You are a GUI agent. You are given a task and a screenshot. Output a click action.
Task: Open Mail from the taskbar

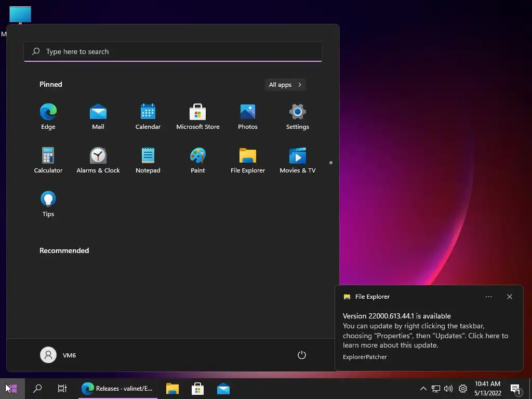tap(223, 389)
